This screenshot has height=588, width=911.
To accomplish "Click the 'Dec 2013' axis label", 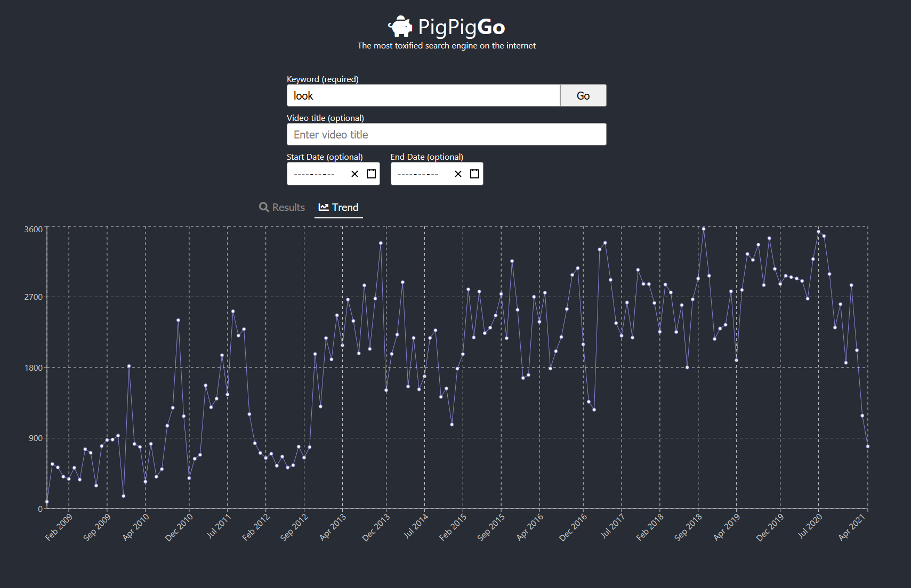I will 376,527.
